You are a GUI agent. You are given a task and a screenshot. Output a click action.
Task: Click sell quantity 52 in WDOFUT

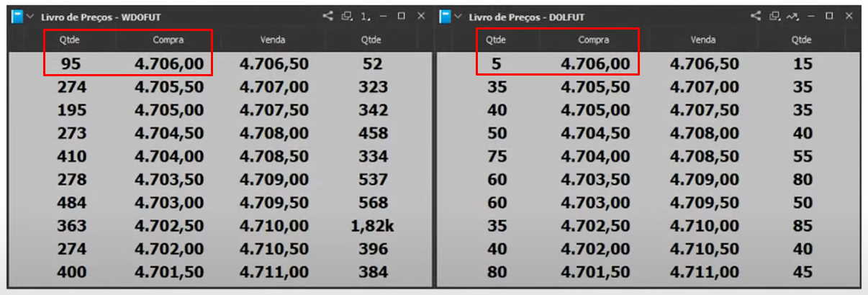pyautogui.click(x=372, y=64)
